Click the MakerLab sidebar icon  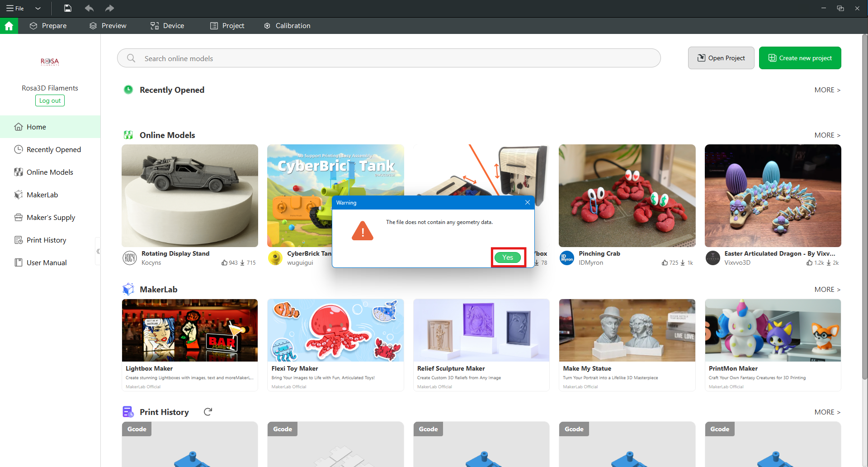(19, 195)
